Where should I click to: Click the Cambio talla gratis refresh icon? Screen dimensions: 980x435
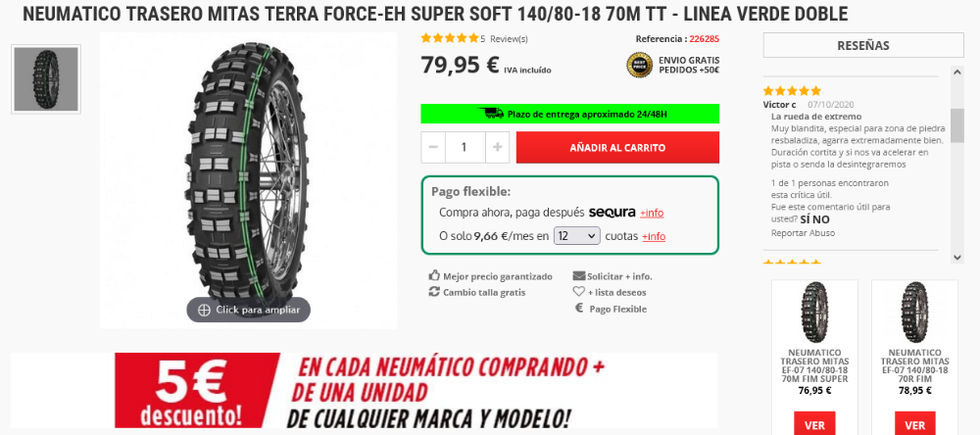coord(434,292)
